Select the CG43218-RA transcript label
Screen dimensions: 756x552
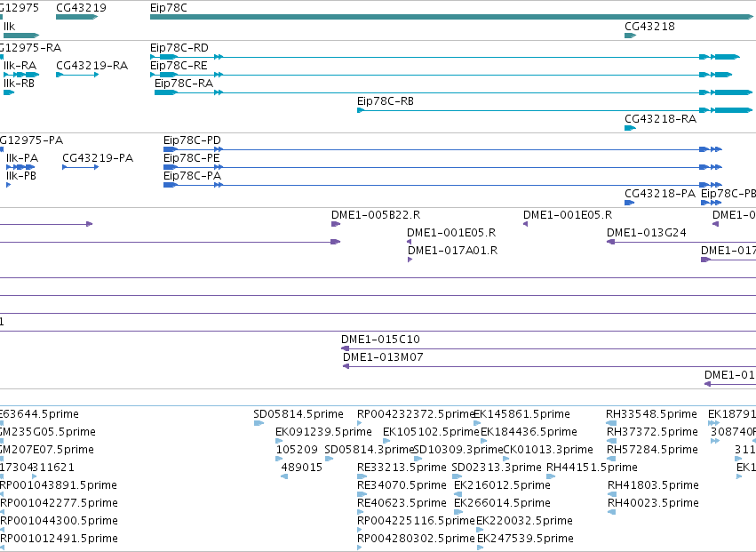661,119
